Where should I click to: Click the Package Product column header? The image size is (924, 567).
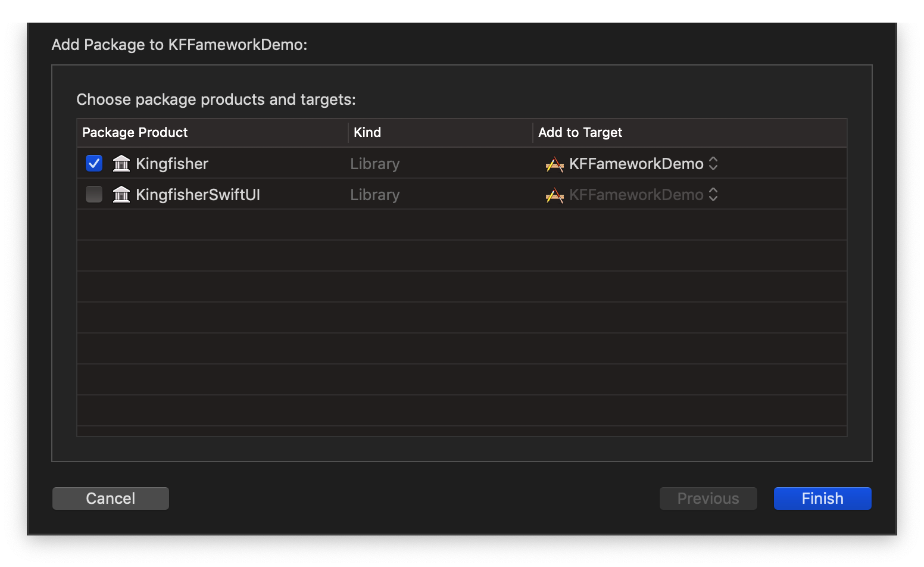tap(135, 132)
